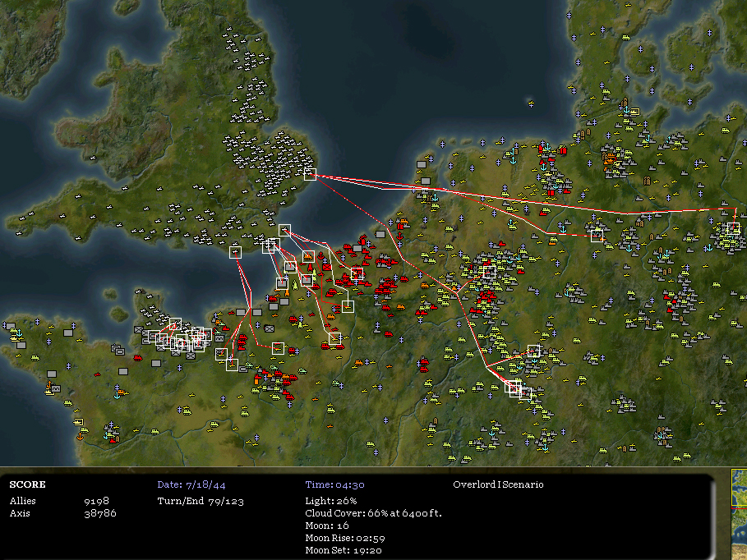Select the upper gray rectangle on the Dutch coast
The height and width of the screenshot is (560, 747).
pos(421,165)
